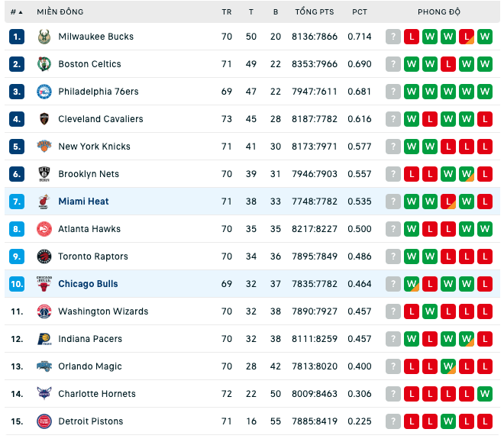This screenshot has height=442, width=504.
Task: Sort standings by the # rank column
Action: [16, 12]
